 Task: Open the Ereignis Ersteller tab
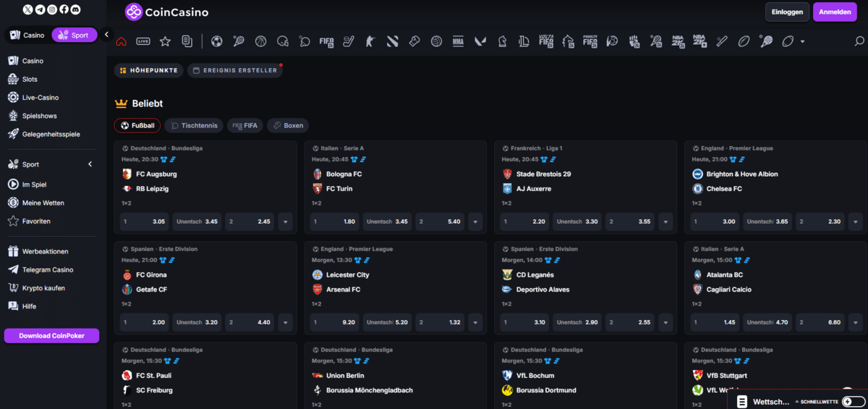234,70
